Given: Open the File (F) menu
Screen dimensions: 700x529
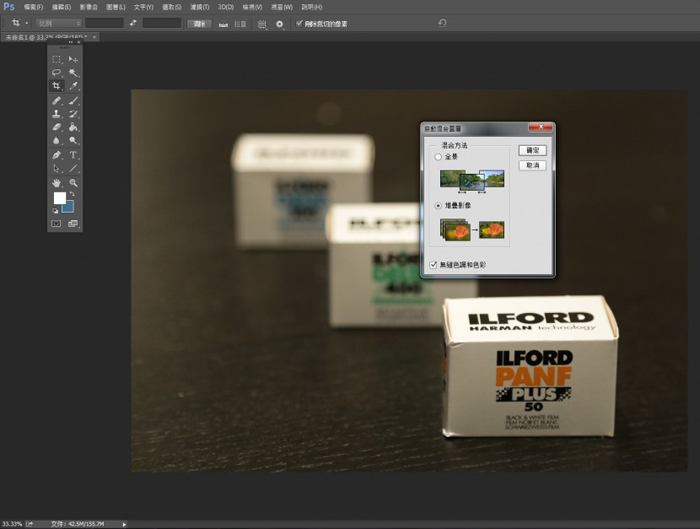Looking at the screenshot, I should pos(33,7).
